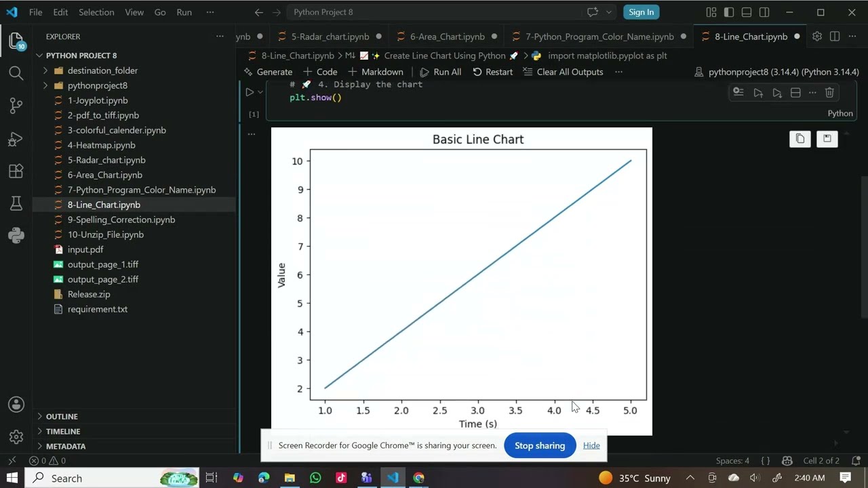Open the Copilot dropdown arrow in the title bar
The width and height of the screenshot is (868, 488).
[608, 12]
